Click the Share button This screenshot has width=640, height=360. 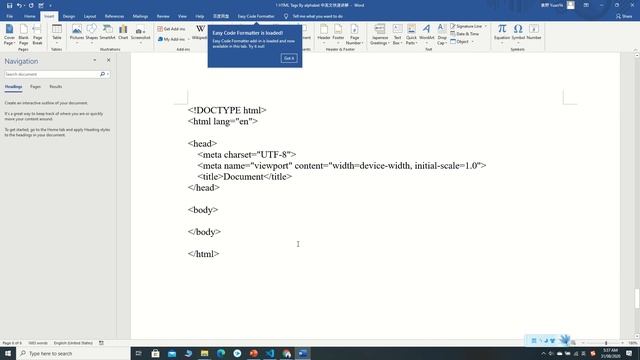[624, 16]
